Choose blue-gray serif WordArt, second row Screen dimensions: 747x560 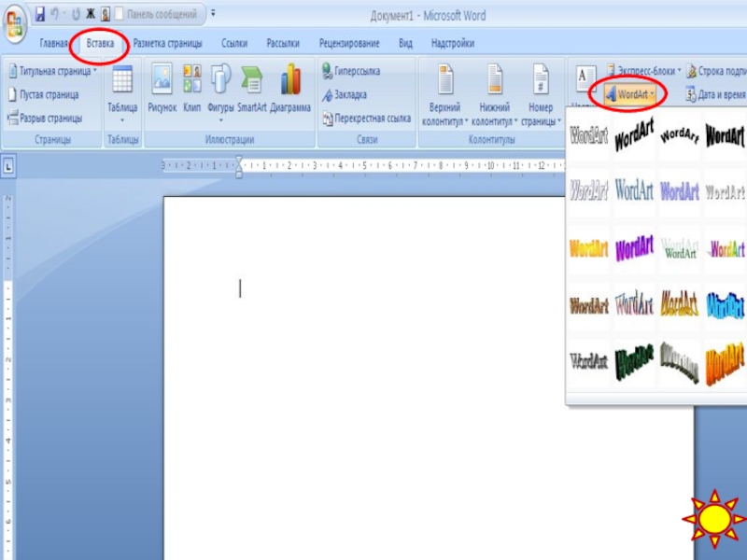(634, 191)
